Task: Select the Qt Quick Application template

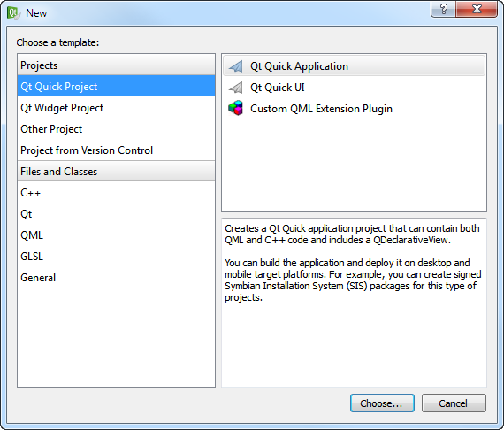Action: 354,66
